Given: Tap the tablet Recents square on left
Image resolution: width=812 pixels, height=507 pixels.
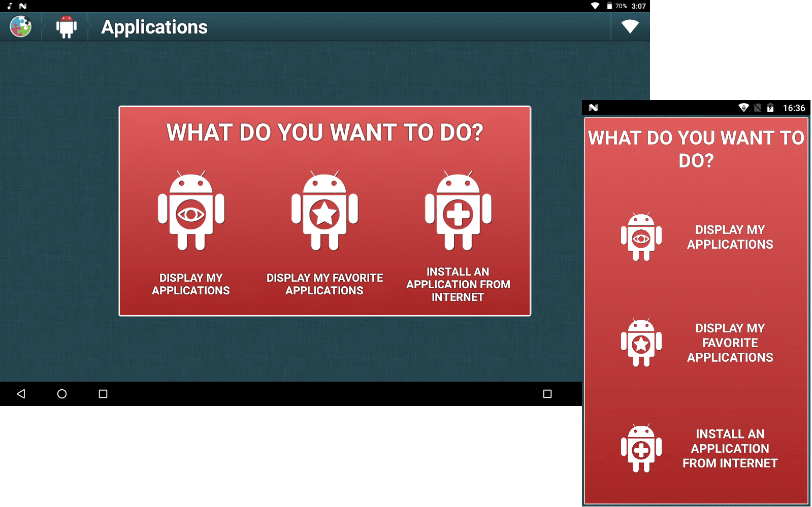Looking at the screenshot, I should pyautogui.click(x=103, y=394).
